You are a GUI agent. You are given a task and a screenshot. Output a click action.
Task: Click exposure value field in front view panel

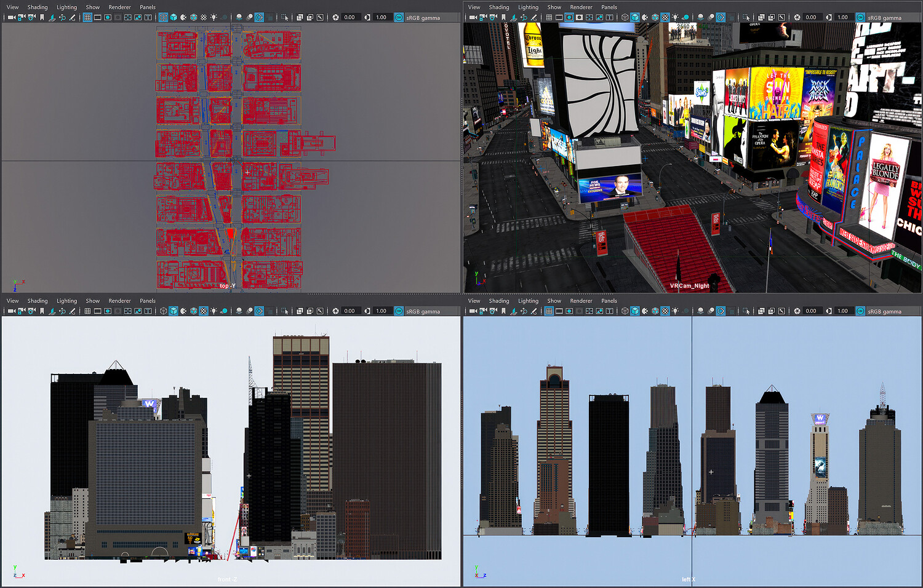(350, 311)
